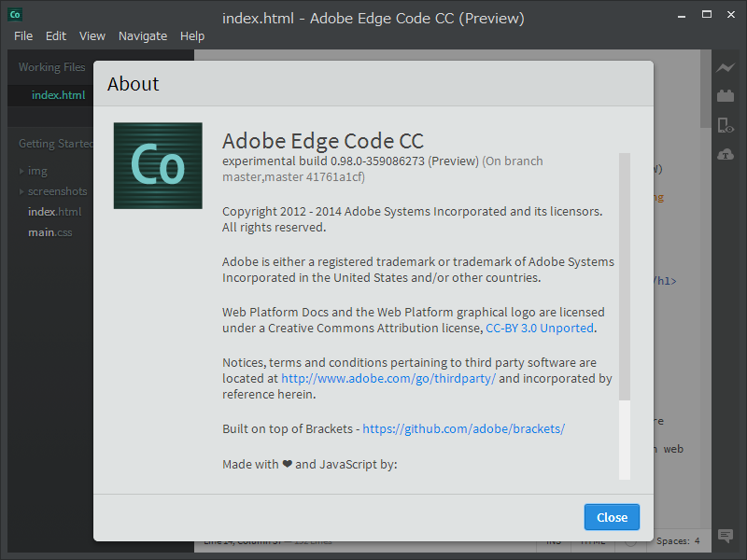Open the Help menu

click(192, 35)
